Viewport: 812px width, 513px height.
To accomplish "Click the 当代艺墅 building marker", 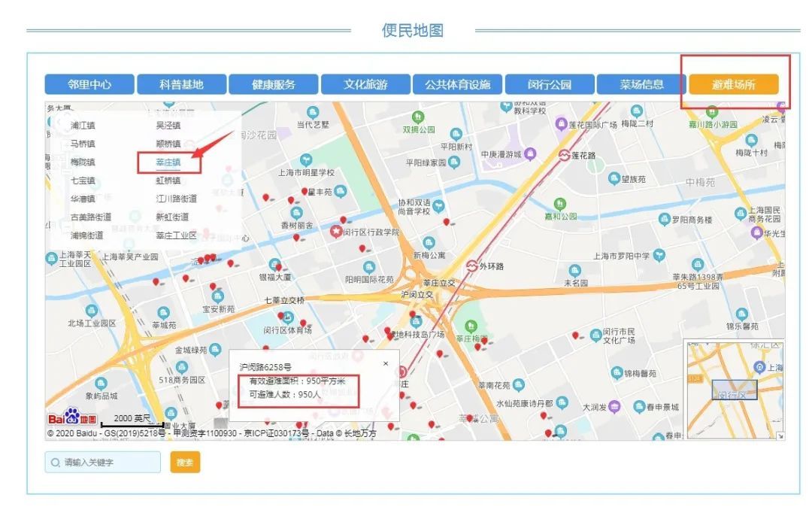I will pyautogui.click(x=313, y=112).
